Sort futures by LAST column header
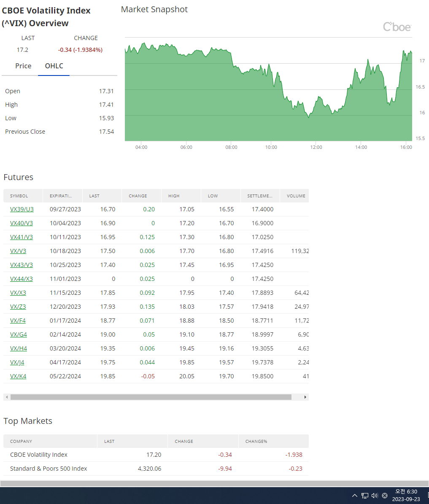429x504 pixels. (102, 196)
